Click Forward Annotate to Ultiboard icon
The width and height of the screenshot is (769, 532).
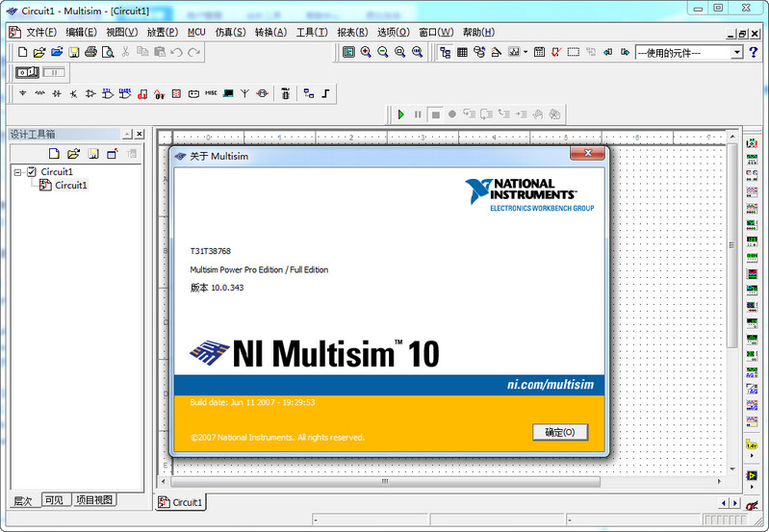[625, 52]
